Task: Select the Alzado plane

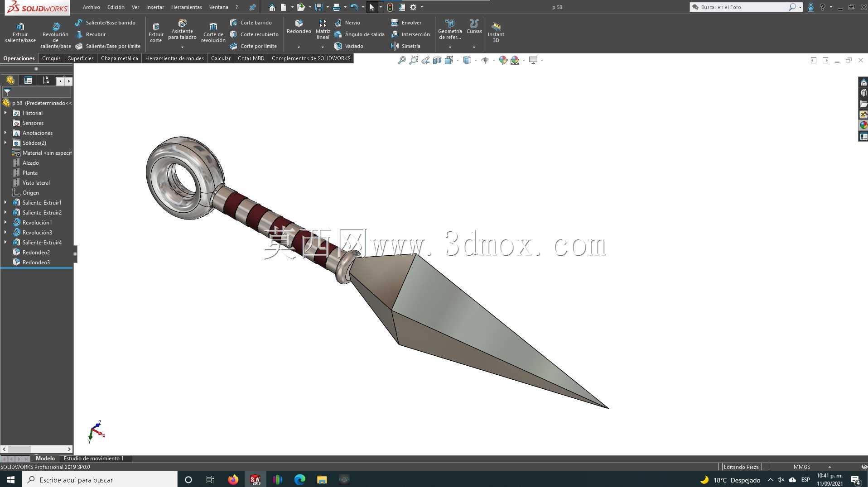Action: pos(30,162)
